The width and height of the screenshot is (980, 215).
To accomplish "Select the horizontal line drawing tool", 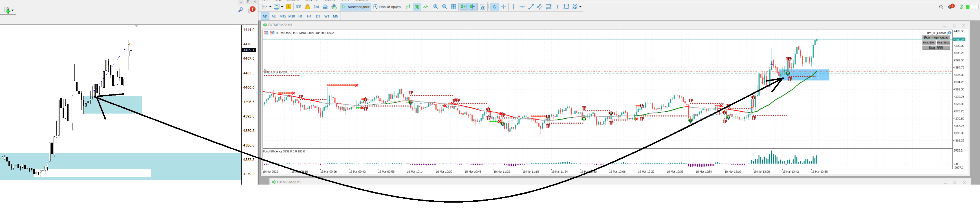I will (x=522, y=7).
